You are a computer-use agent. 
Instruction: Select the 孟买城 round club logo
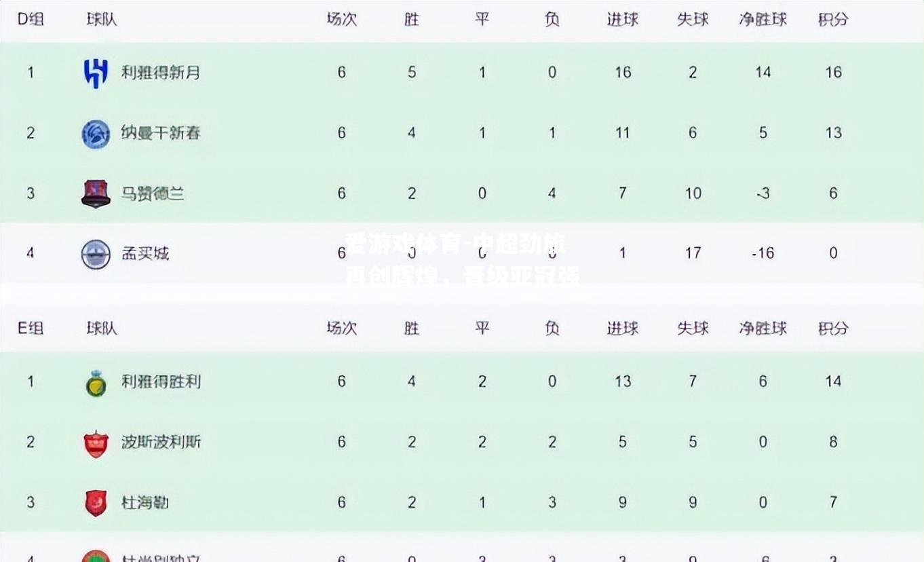(x=96, y=255)
